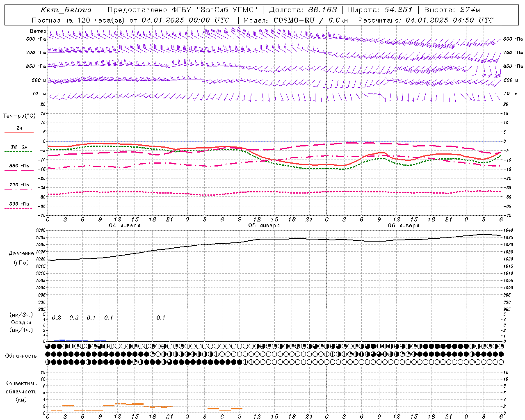Select the date label 05 января
525x420 pixels.
pos(264,226)
